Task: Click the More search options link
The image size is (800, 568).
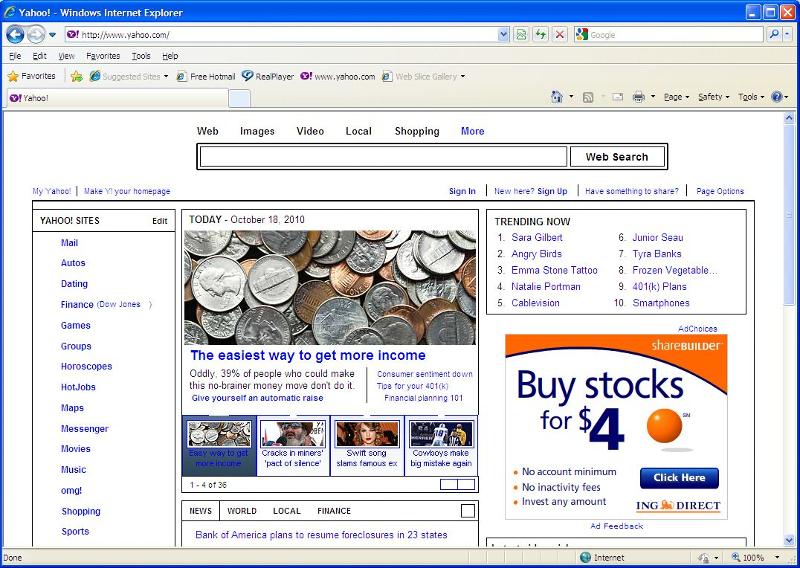Action: (472, 131)
